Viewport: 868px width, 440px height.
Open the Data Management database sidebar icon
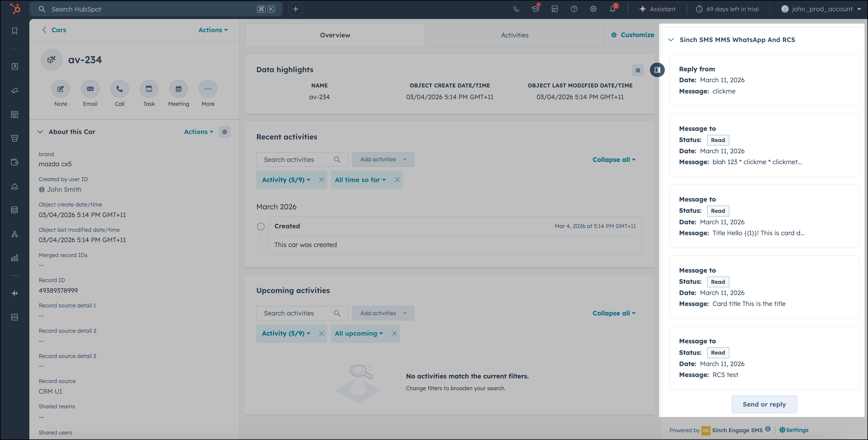coord(14,210)
